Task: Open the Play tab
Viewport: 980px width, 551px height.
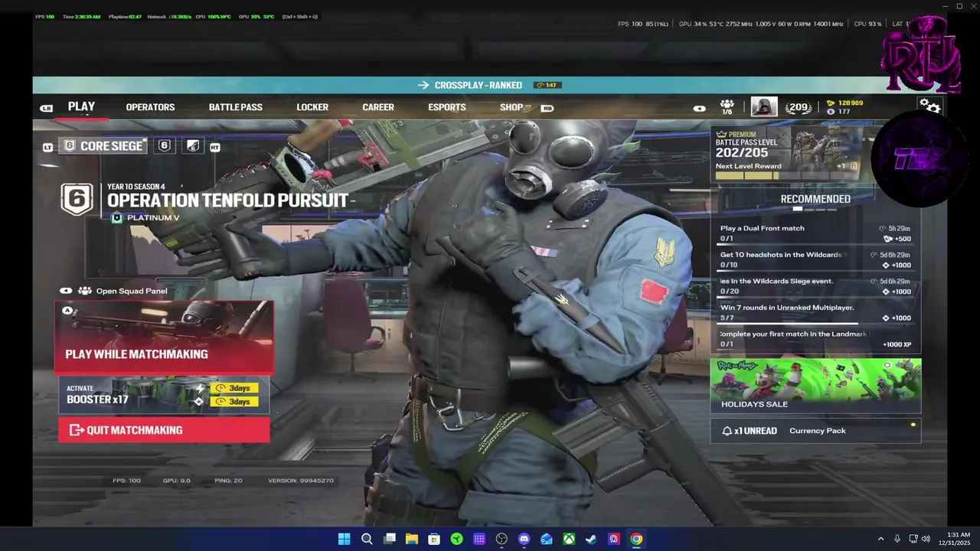Action: tap(81, 107)
